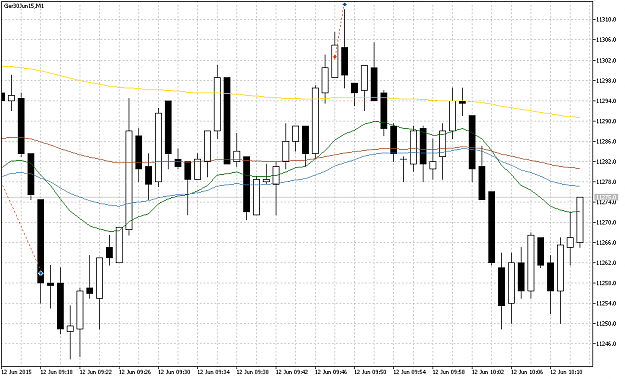
Task: Click the 11254.0 price axis label
Action: (x=606, y=303)
